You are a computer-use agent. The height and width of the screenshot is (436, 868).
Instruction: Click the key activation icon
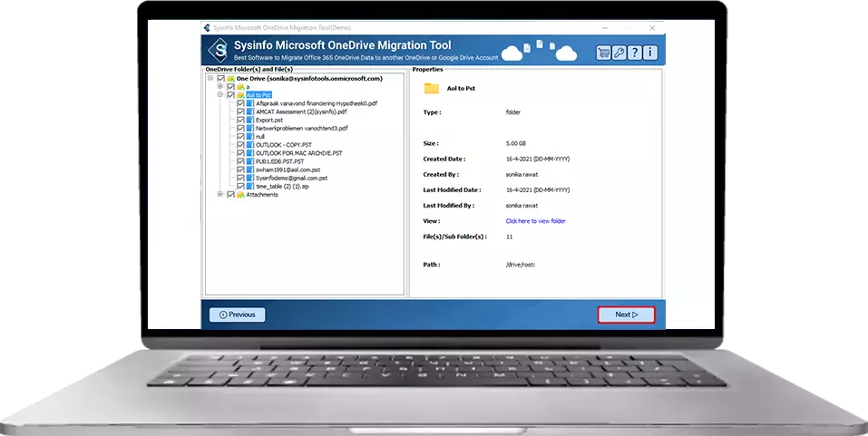[x=619, y=53]
